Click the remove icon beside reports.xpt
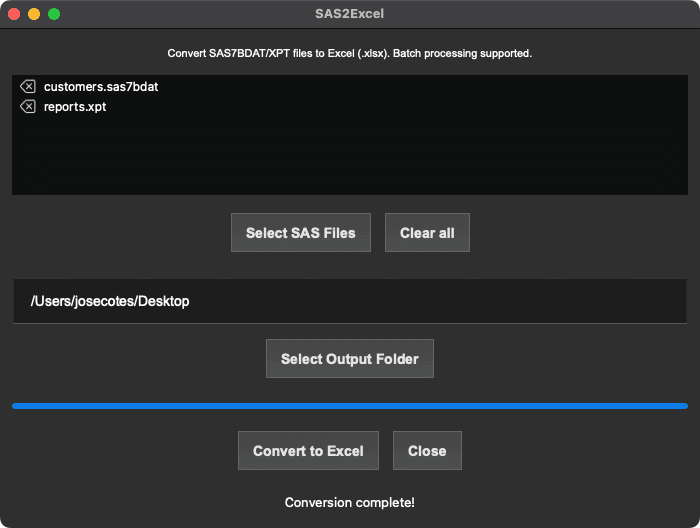This screenshot has height=528, width=700. 27,107
